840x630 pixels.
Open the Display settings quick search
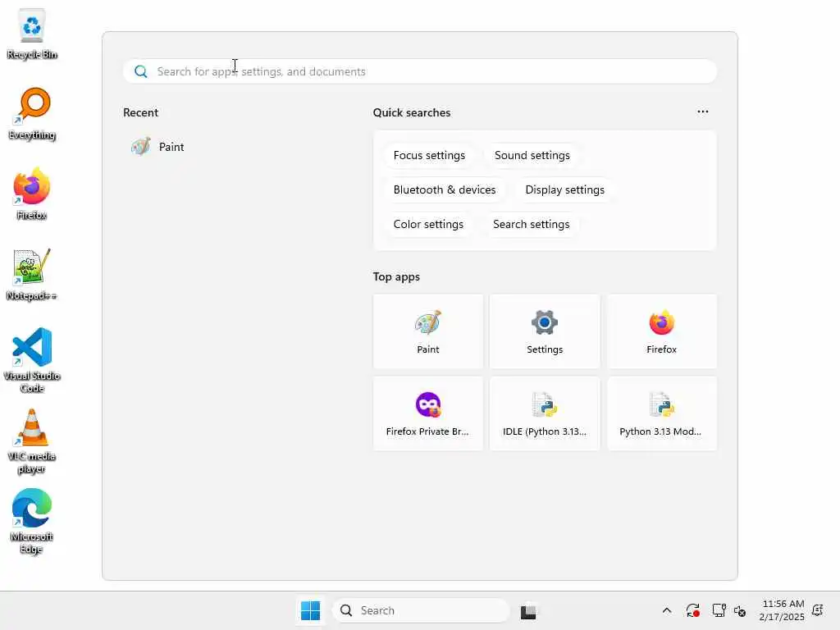[564, 189]
